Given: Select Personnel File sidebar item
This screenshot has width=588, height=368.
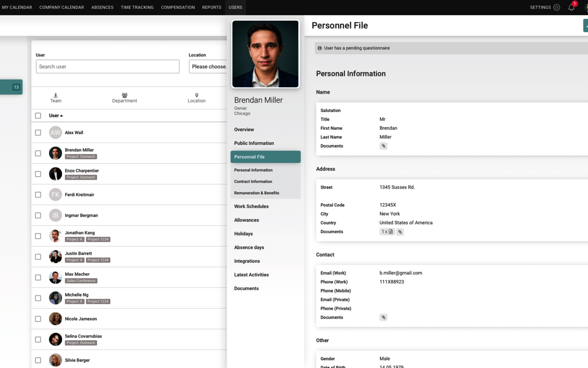Looking at the screenshot, I should pyautogui.click(x=266, y=157).
